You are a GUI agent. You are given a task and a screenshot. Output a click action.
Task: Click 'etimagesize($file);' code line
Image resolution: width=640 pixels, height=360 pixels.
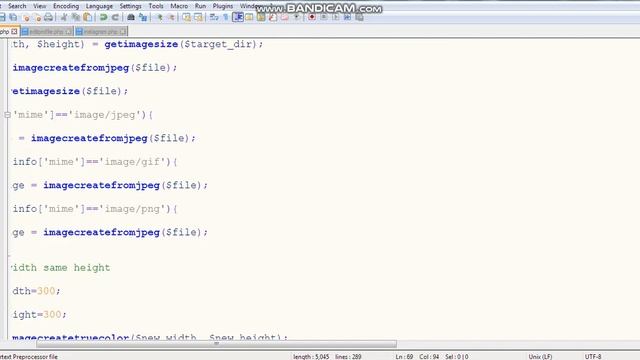pos(70,91)
